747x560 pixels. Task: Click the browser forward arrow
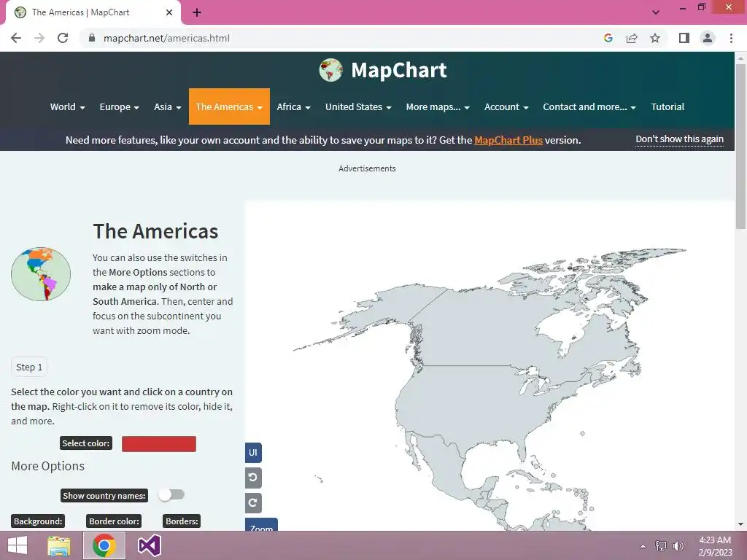(x=39, y=38)
